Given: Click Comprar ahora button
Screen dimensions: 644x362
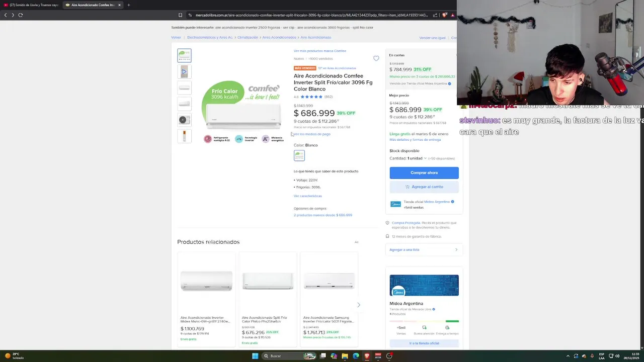Looking at the screenshot, I should (x=424, y=172).
